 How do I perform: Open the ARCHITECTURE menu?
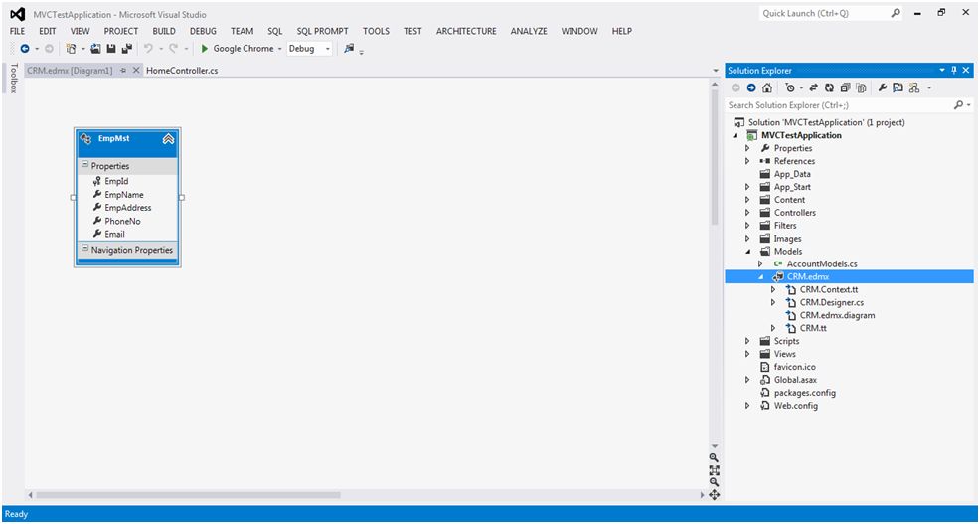pyautogui.click(x=466, y=31)
